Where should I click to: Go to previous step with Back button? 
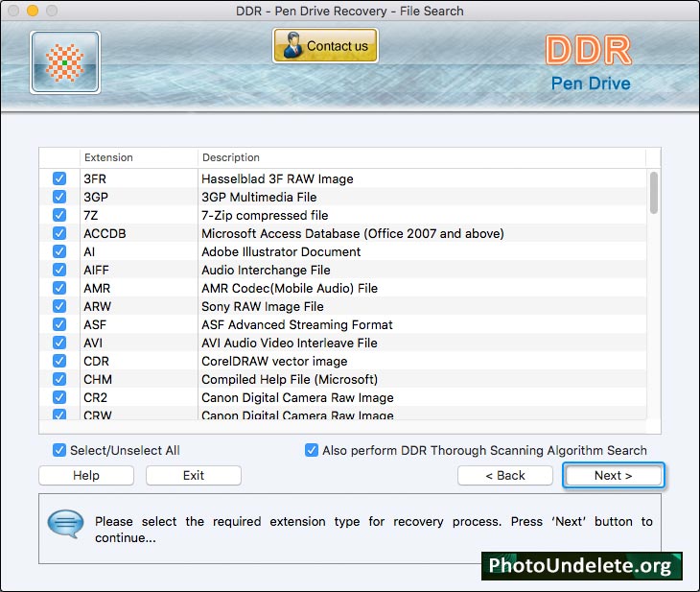[x=505, y=475]
